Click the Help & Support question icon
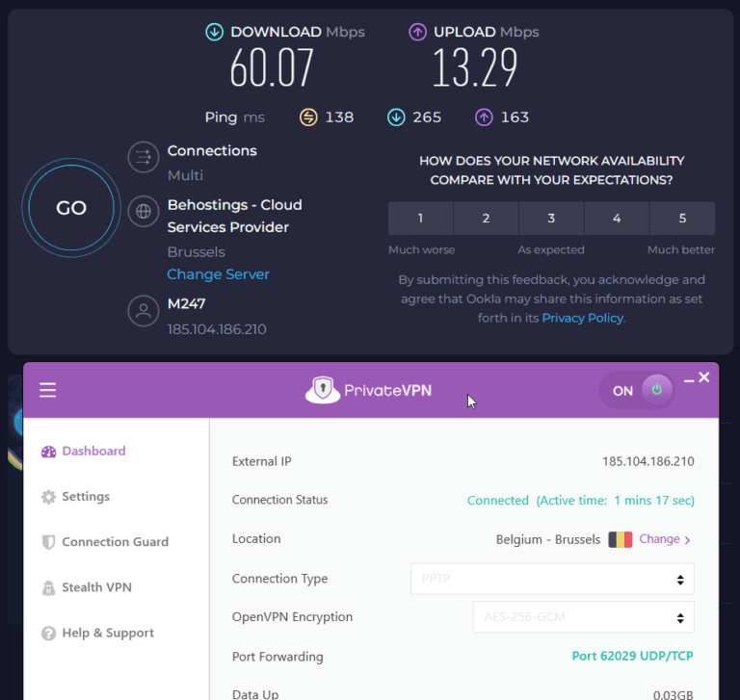The width and height of the screenshot is (740, 700). [x=48, y=634]
